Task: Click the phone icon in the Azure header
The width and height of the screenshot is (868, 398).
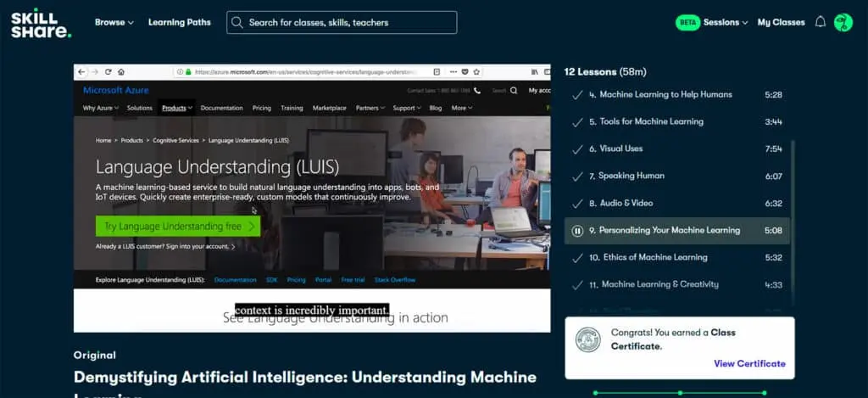Action: (477, 90)
